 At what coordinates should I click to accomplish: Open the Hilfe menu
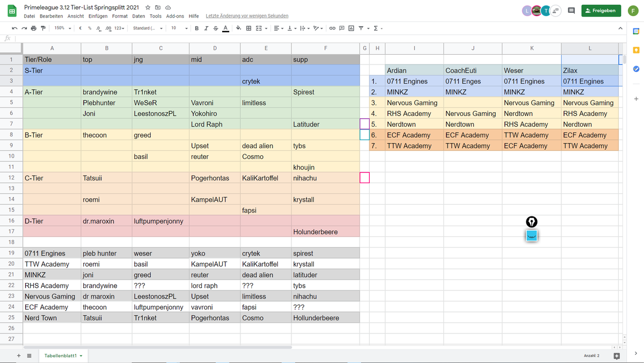tap(194, 16)
